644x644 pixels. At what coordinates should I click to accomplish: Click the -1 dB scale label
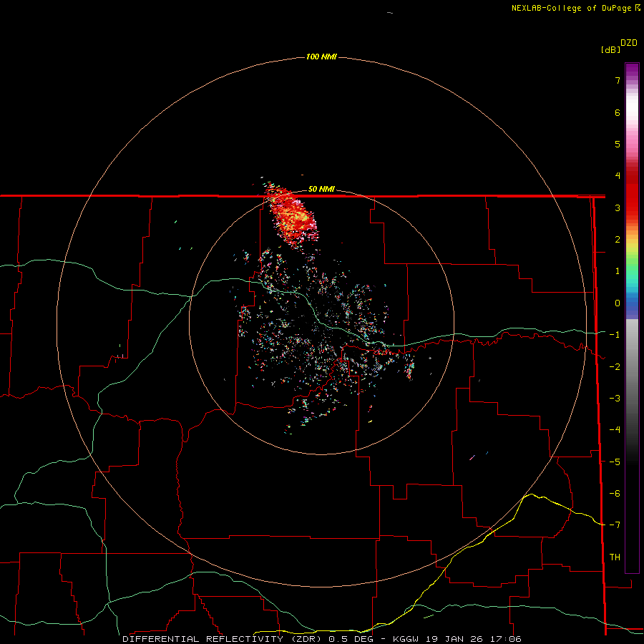click(615, 335)
